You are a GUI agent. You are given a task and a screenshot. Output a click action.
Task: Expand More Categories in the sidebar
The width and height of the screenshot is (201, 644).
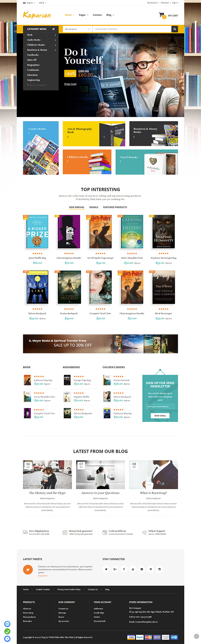[x=37, y=85]
